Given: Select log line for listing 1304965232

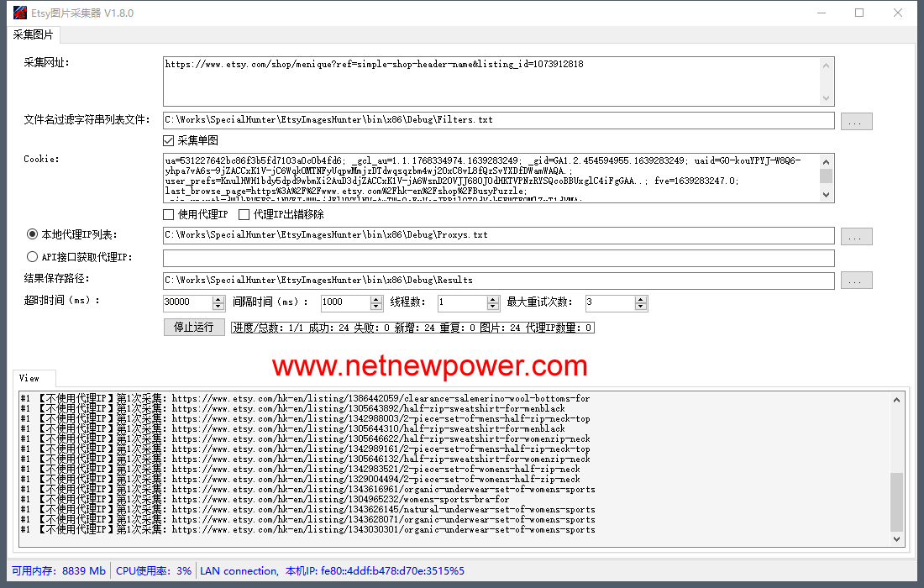Looking at the screenshot, I should point(265,499).
